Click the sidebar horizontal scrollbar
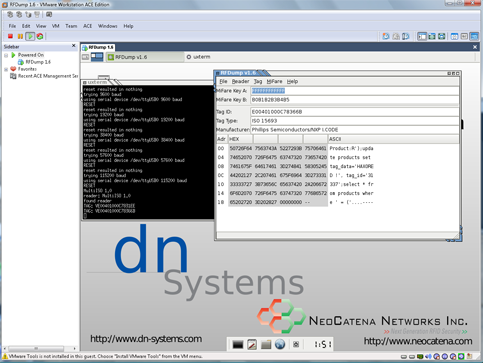 40,348
